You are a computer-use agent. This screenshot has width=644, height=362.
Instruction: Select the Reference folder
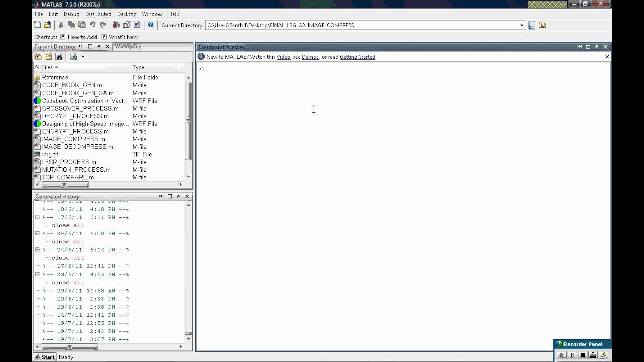pyautogui.click(x=55, y=77)
